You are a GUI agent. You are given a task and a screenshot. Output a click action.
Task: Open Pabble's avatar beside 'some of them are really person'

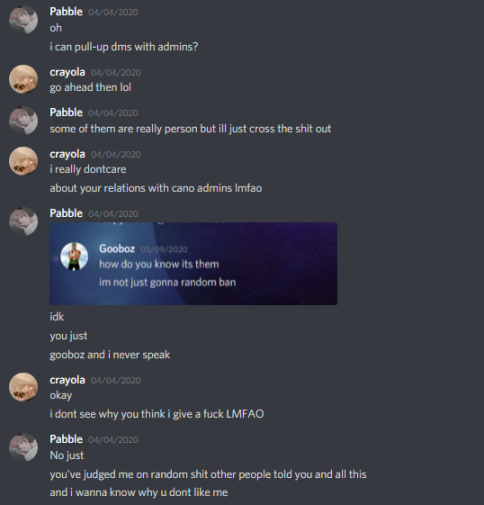pyautogui.click(x=23, y=120)
